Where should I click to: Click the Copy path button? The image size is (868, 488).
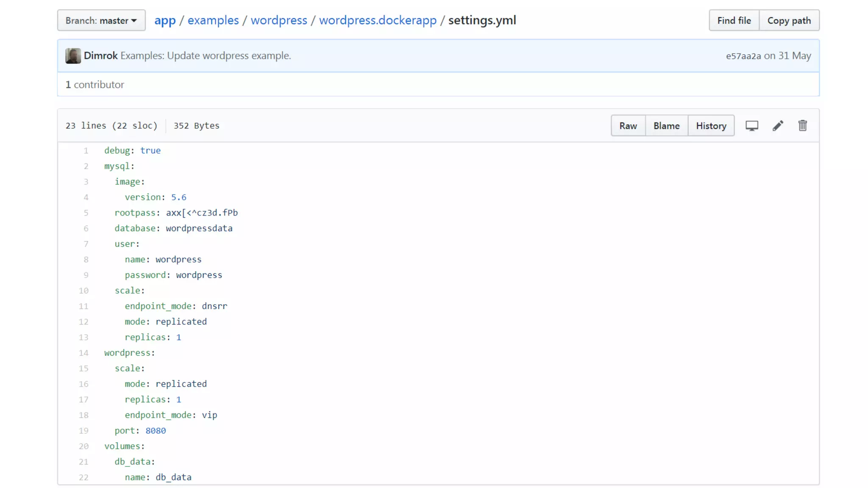[x=789, y=20]
